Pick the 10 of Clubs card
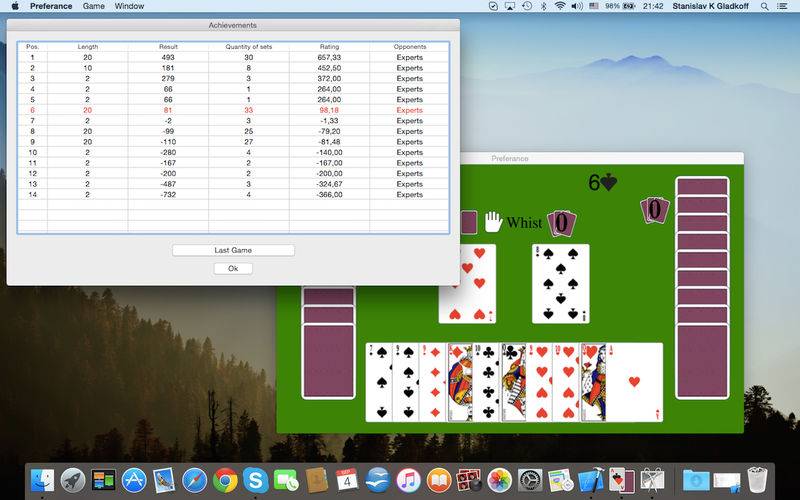800x500 pixels. tap(486, 382)
